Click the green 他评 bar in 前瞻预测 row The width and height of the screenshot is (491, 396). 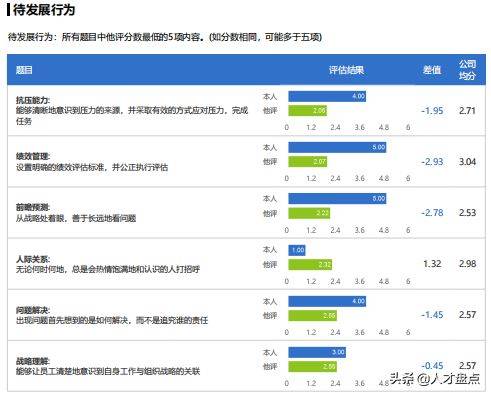point(309,213)
